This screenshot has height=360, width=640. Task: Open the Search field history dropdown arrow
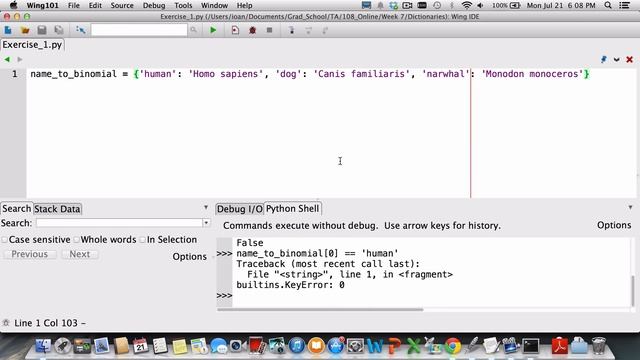(x=206, y=223)
